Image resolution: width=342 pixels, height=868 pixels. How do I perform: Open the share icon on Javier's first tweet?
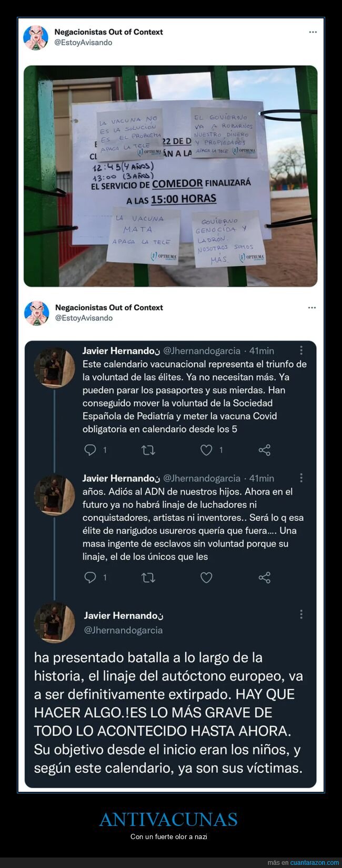265,450
